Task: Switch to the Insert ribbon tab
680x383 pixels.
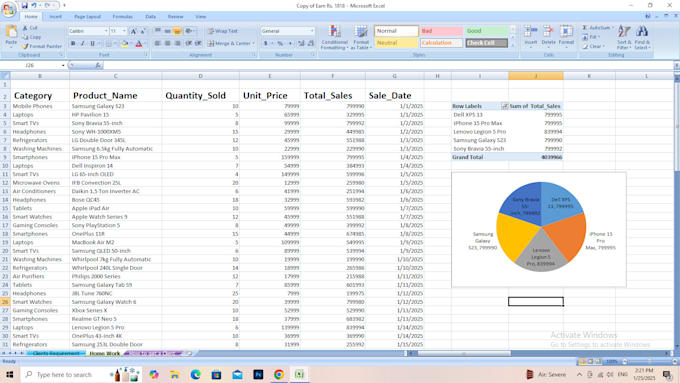Action: click(56, 16)
